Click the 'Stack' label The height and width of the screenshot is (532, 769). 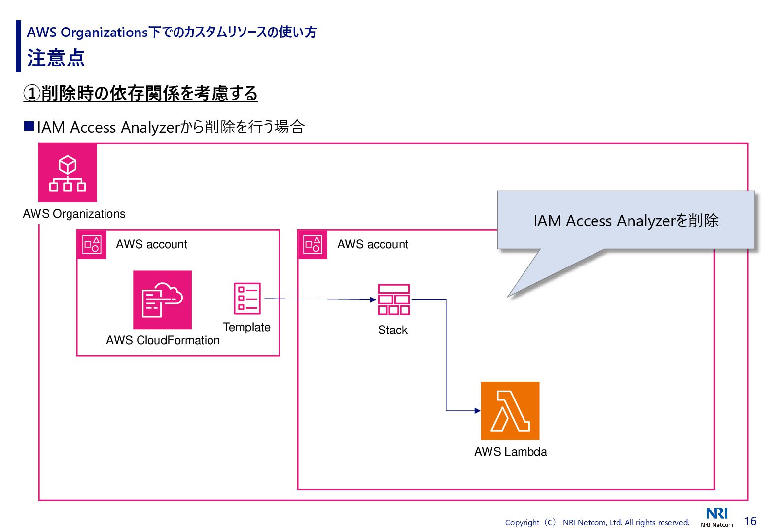coord(393,330)
